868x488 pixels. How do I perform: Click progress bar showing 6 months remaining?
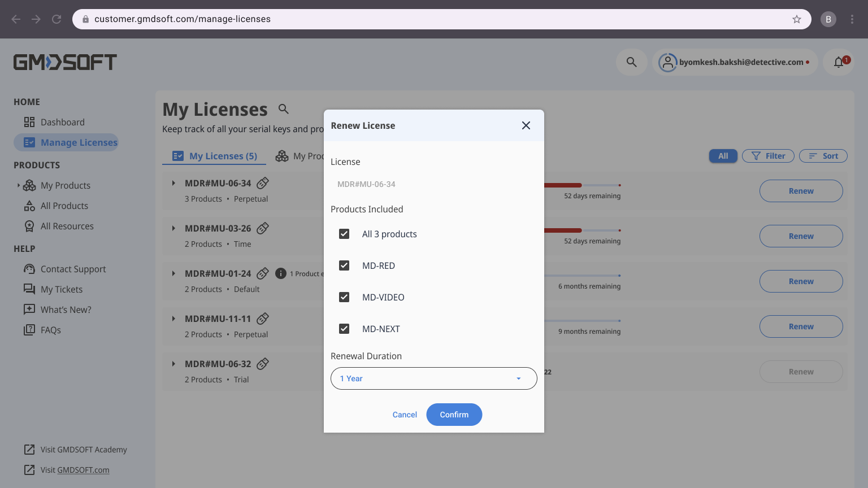(583, 276)
